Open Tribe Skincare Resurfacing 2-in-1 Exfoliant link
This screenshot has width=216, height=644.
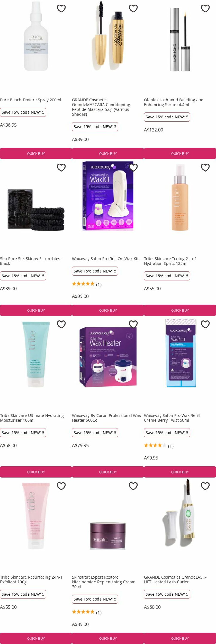pos(31,580)
